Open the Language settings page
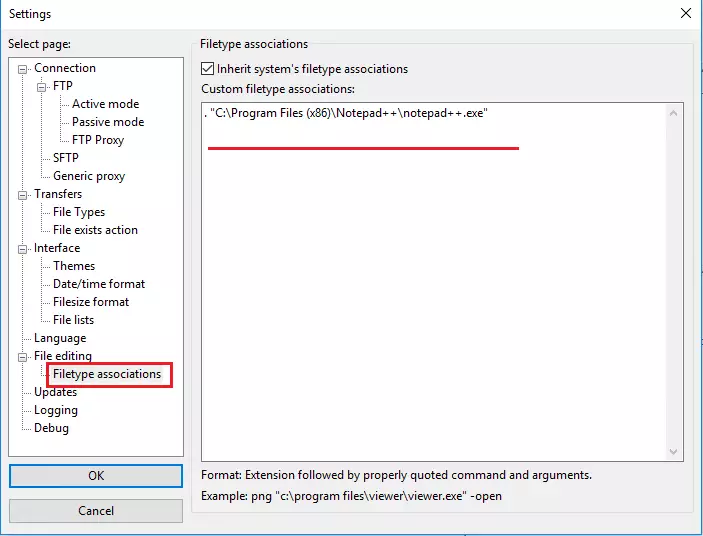Viewport: 703px width, 536px height. pos(60,338)
